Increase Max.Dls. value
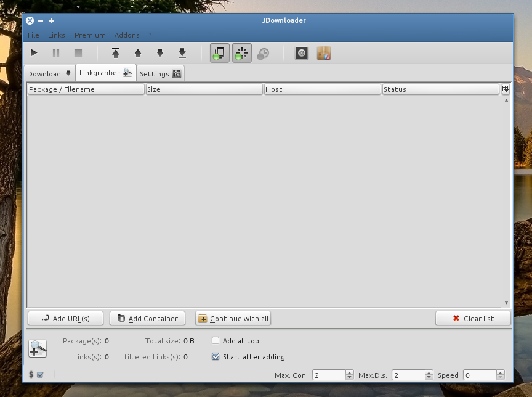 429,372
